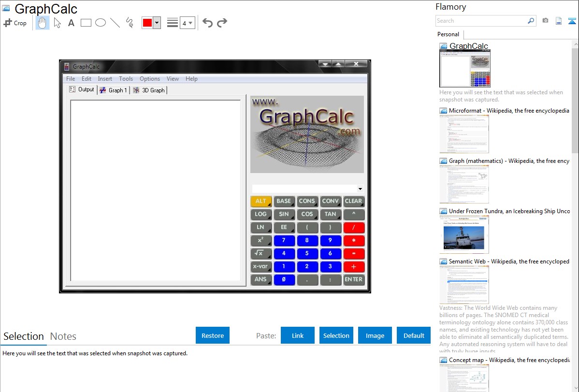Click the LOG calculator key
The width and height of the screenshot is (579, 392).
(261, 214)
